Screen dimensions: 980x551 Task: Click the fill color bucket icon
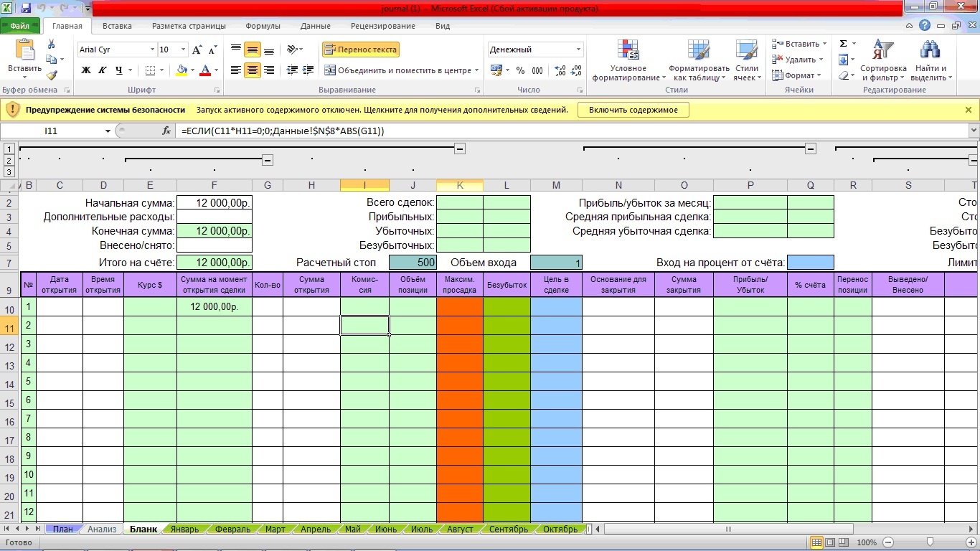click(181, 70)
